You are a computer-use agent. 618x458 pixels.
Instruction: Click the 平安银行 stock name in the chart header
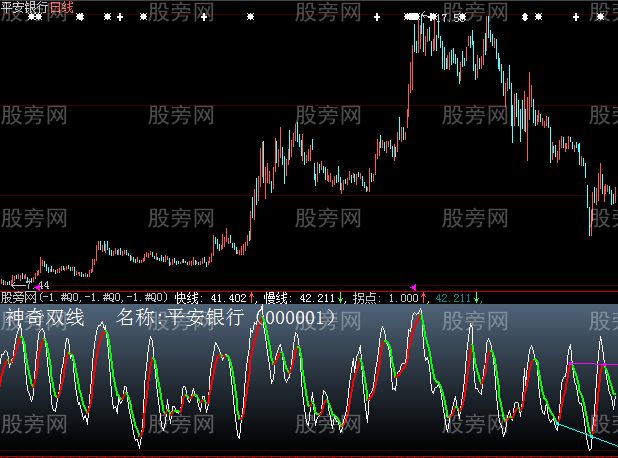(24, 7)
